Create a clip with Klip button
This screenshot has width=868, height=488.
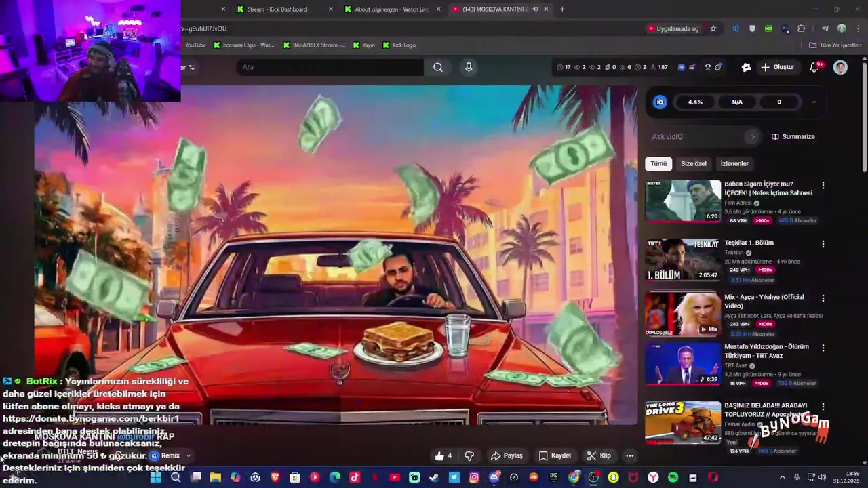click(x=599, y=455)
